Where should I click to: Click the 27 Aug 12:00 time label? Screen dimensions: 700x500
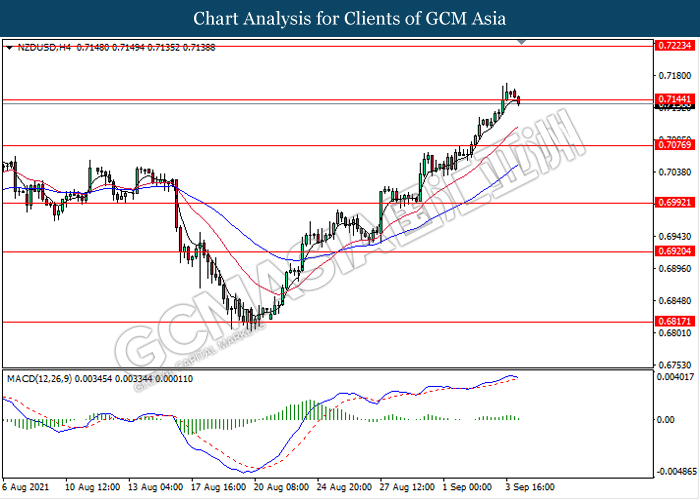click(x=407, y=487)
